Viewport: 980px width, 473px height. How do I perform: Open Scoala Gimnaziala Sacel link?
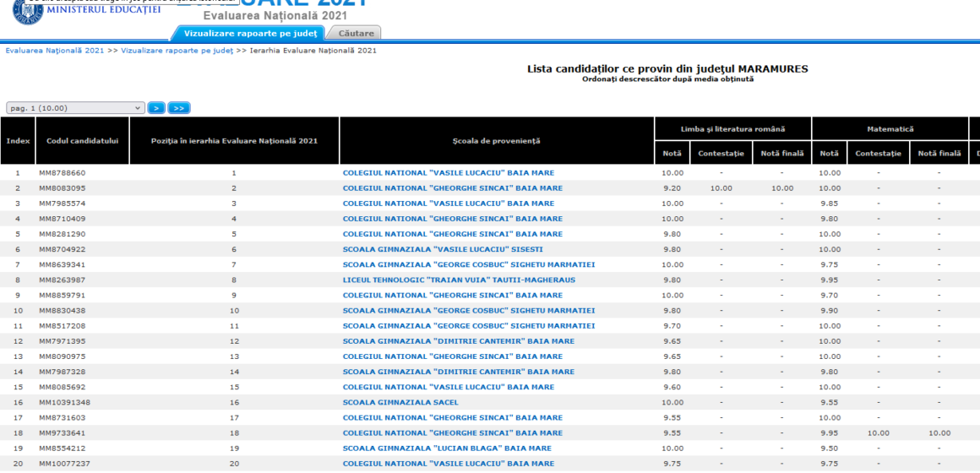click(400, 402)
